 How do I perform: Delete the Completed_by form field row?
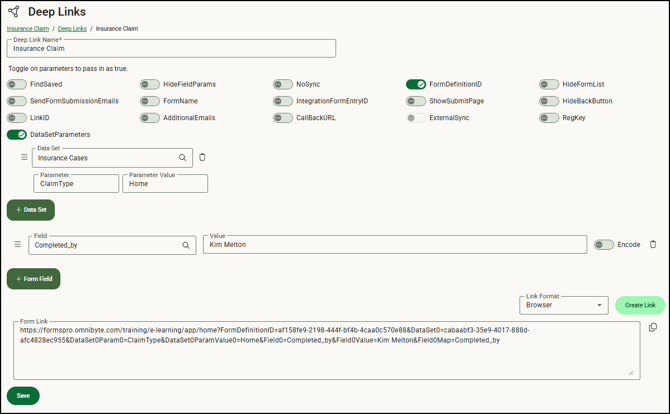pyautogui.click(x=653, y=244)
